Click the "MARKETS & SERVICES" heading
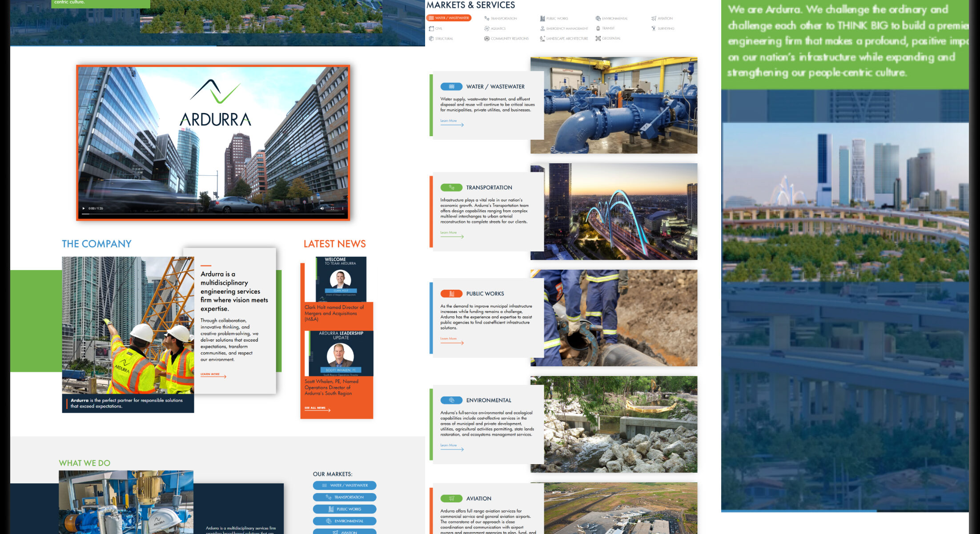 (470, 5)
